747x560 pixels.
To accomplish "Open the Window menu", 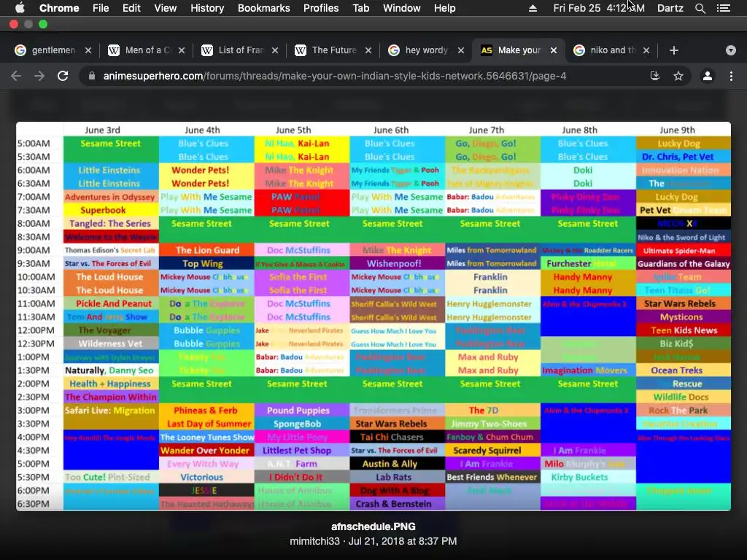I will point(402,8).
